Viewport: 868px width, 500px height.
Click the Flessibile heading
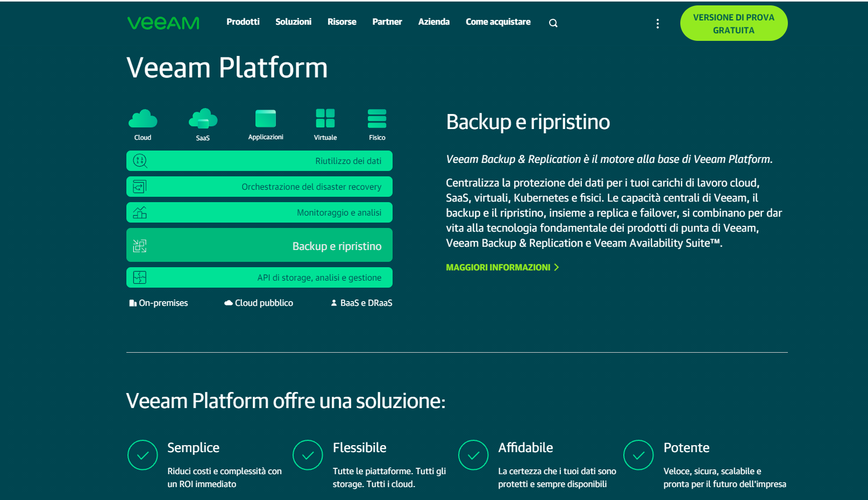coord(360,448)
